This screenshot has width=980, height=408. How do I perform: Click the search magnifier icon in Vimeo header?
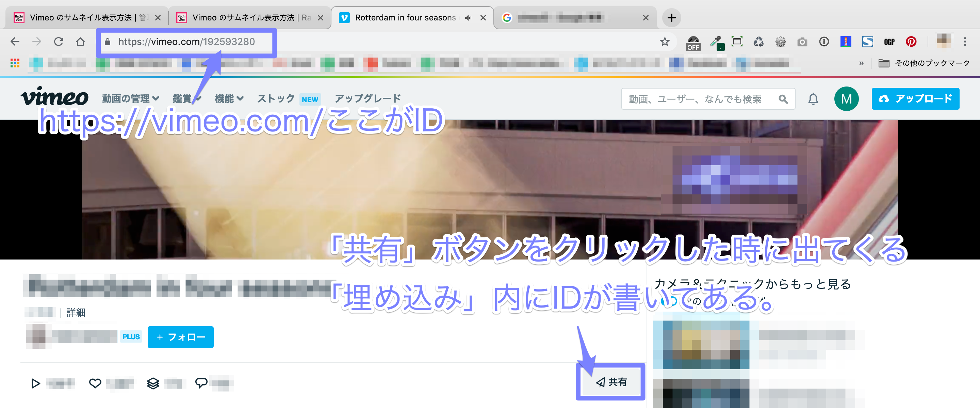coord(783,98)
